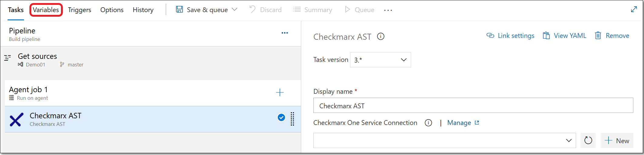Click the Remove trash can icon

[x=598, y=35]
